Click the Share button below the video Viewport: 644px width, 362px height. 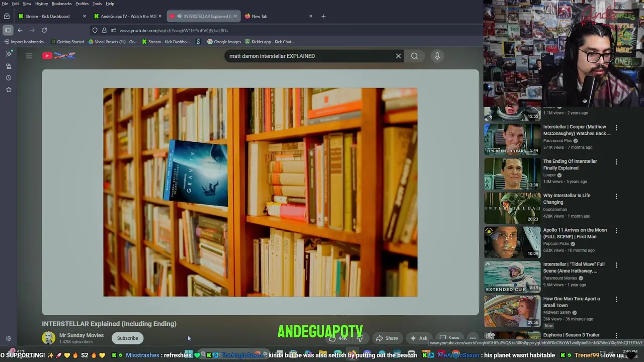click(x=387, y=338)
